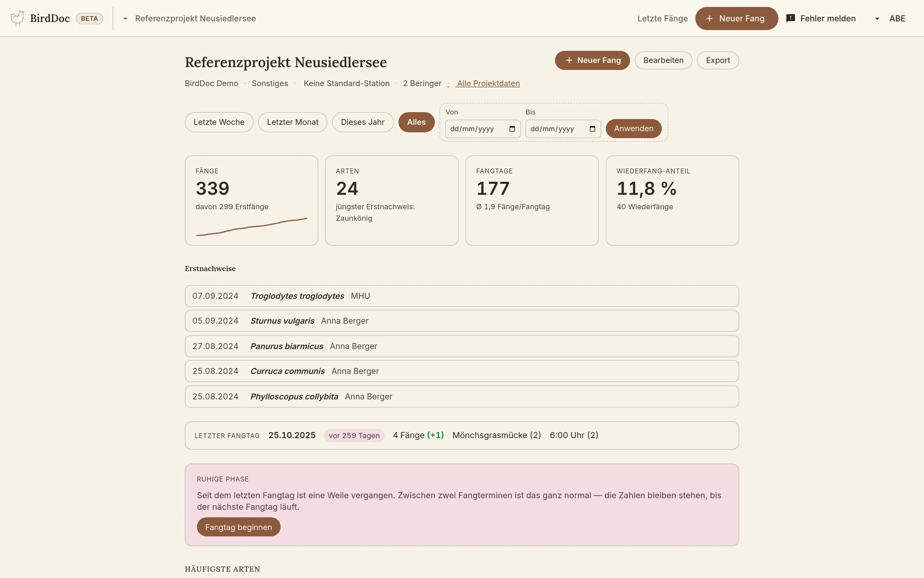Click 'BirdDoc Demo' subtitle text
This screenshot has height=578, width=924.
pos(211,83)
